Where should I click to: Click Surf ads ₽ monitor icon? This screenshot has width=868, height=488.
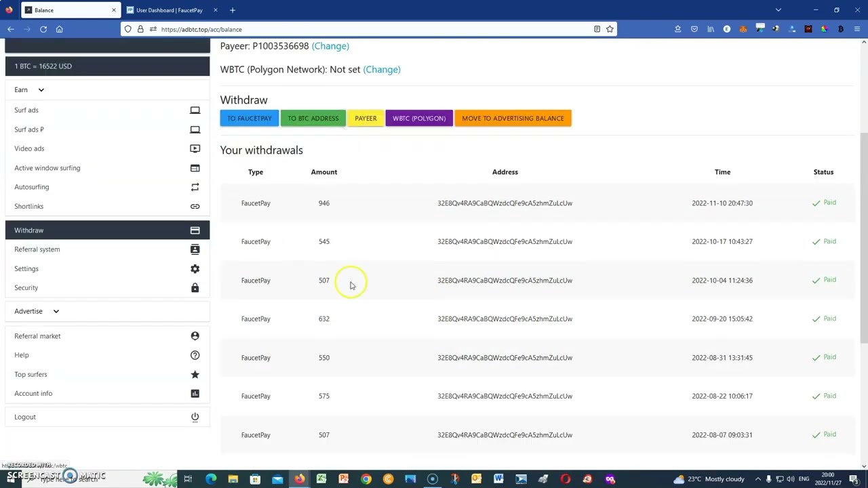tap(195, 129)
